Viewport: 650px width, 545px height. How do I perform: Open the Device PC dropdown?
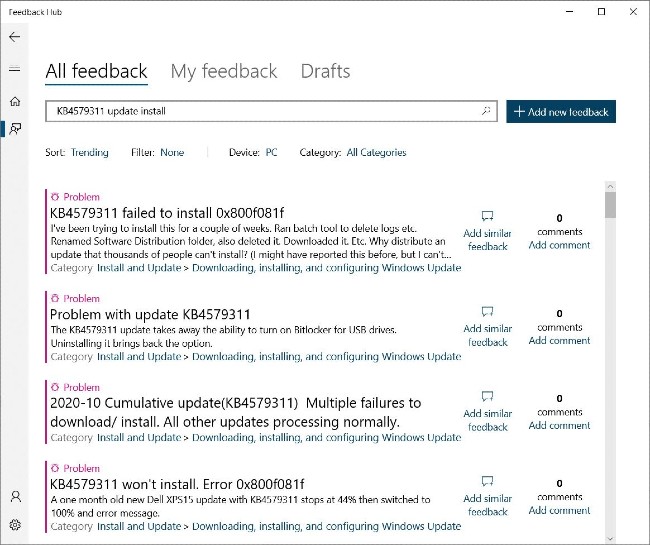(271, 153)
